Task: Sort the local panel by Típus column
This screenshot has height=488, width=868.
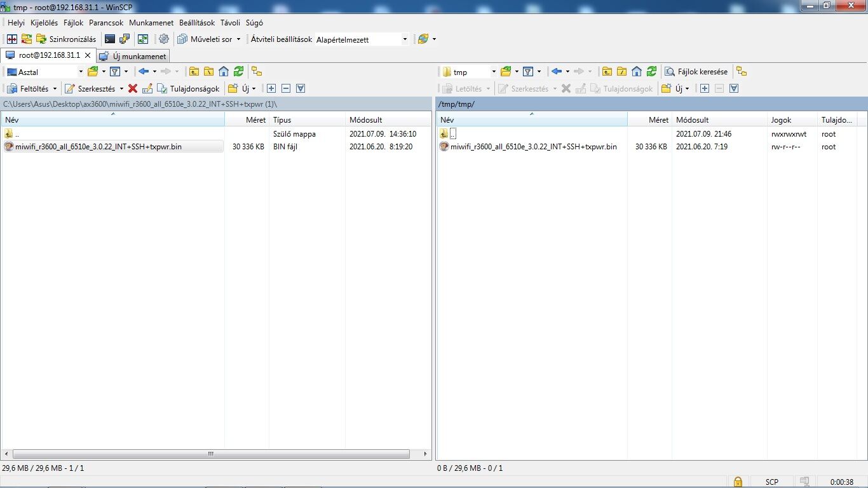Action: click(x=308, y=119)
